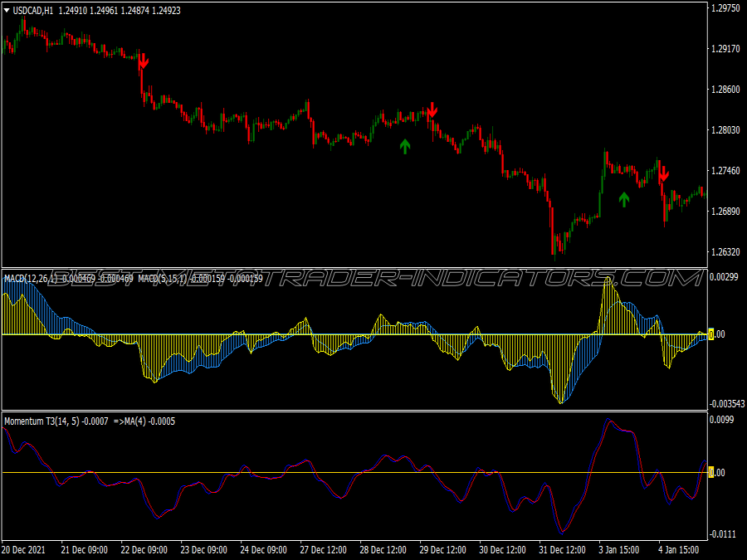Click the MACD(12,26,1) indicator label
Image resolution: width=747 pixels, height=560 pixels.
click(31, 279)
